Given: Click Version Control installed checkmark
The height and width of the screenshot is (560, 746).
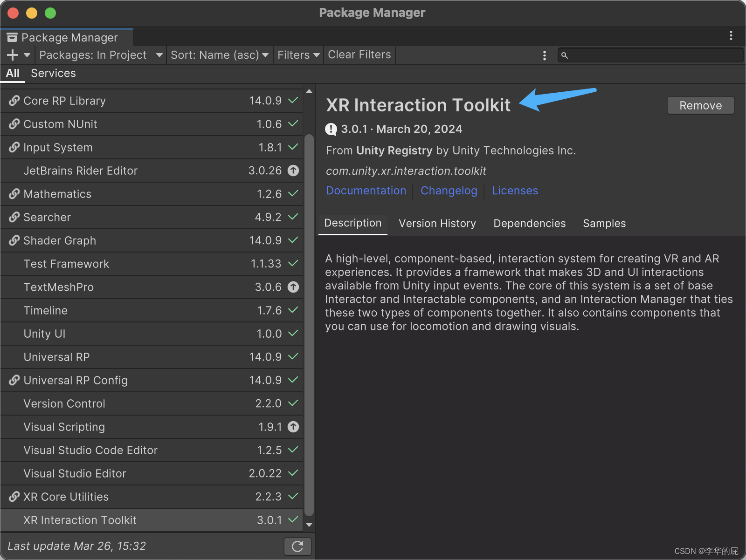Looking at the screenshot, I should click(293, 403).
